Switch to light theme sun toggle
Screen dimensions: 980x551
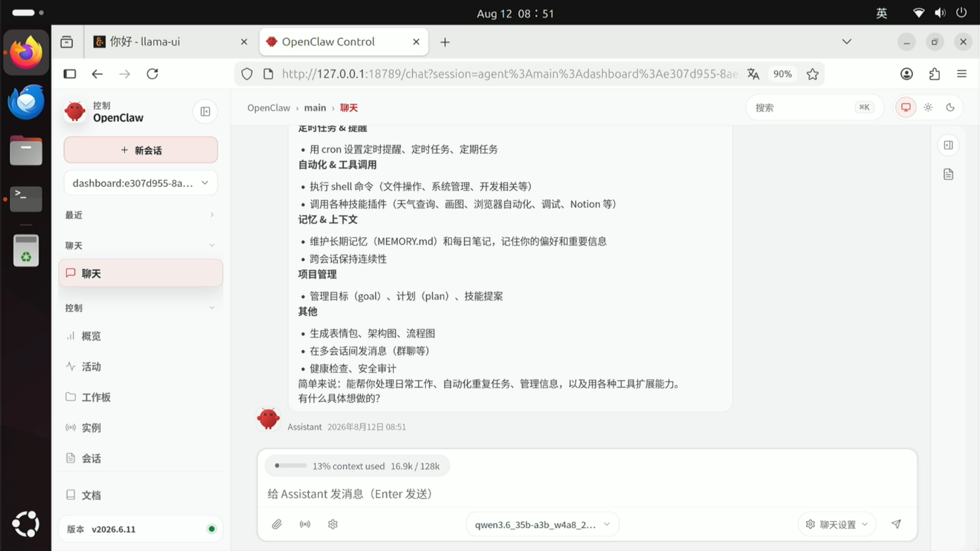(x=928, y=107)
